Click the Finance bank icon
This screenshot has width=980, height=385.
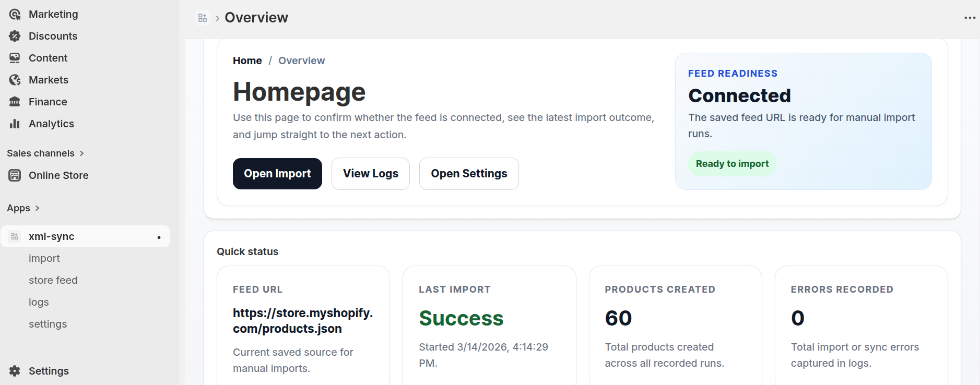[15, 102]
